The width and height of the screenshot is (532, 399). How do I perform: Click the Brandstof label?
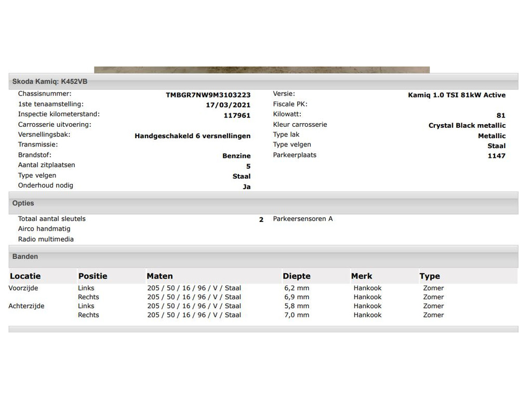35,155
